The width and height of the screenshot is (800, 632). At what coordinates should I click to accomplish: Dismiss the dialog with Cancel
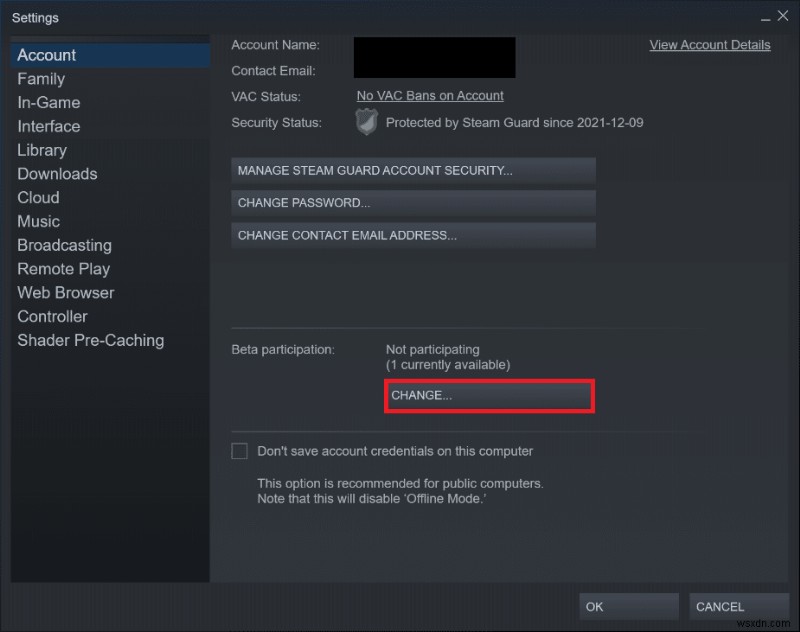(x=738, y=606)
